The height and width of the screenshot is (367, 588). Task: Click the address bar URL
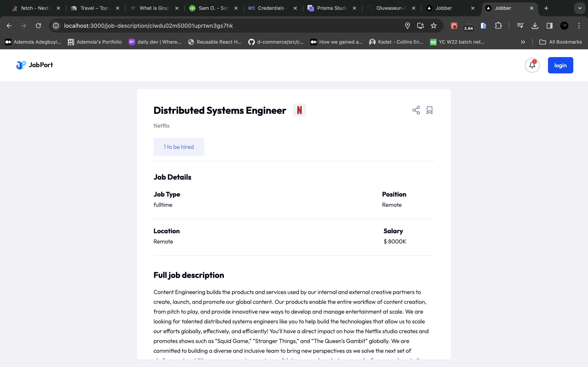148,26
